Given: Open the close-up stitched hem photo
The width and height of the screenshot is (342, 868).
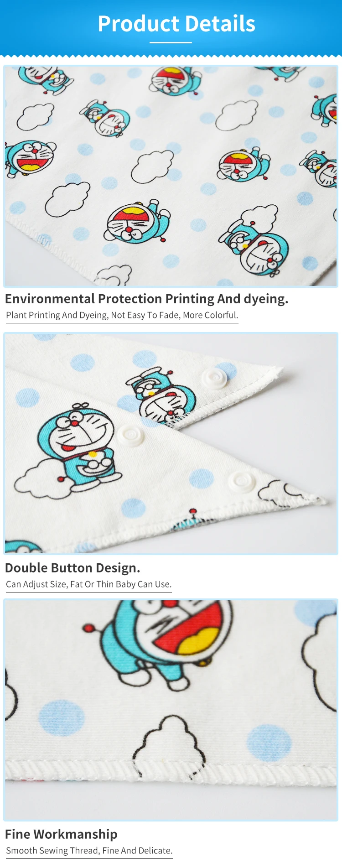Looking at the screenshot, I should [171, 710].
